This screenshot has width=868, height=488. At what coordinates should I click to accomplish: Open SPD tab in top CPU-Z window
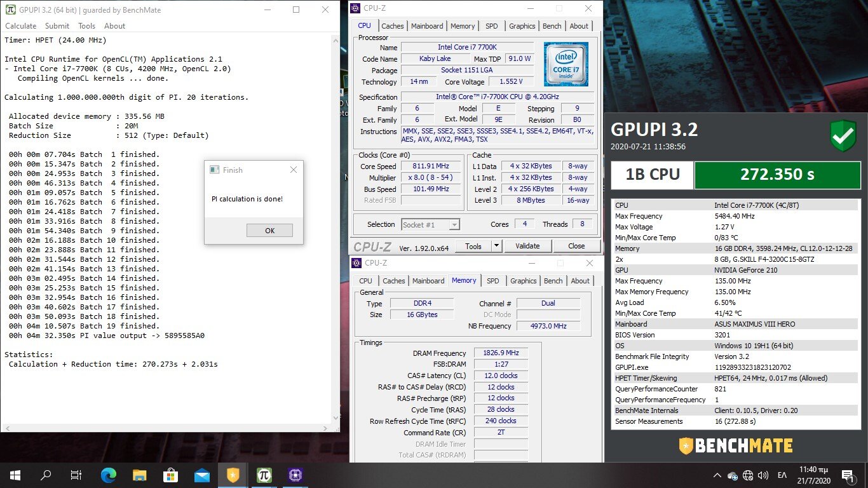point(492,26)
